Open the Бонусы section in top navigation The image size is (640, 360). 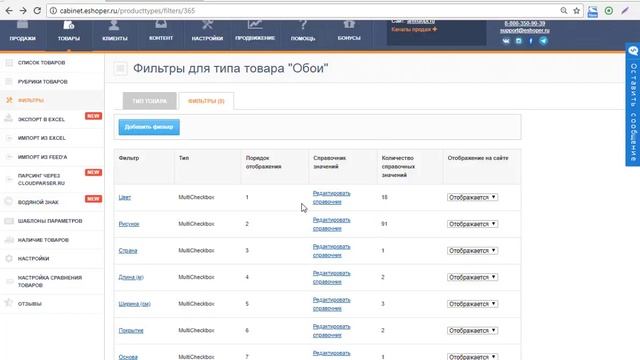[349, 31]
